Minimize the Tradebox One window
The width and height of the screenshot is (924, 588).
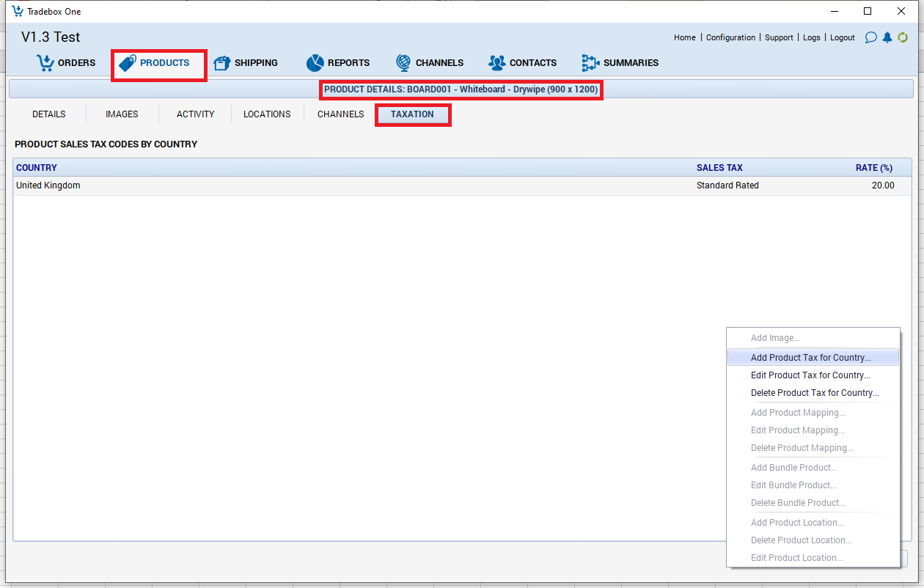pos(834,11)
